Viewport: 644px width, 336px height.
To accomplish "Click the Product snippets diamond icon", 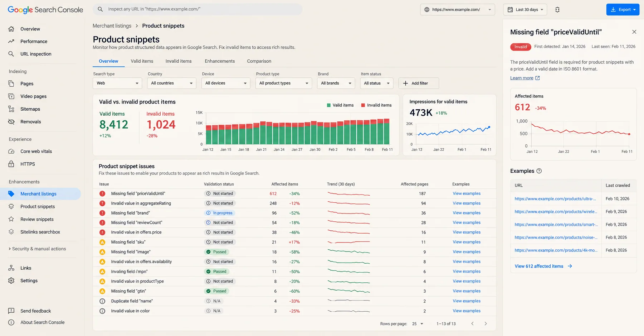I will point(11,207).
